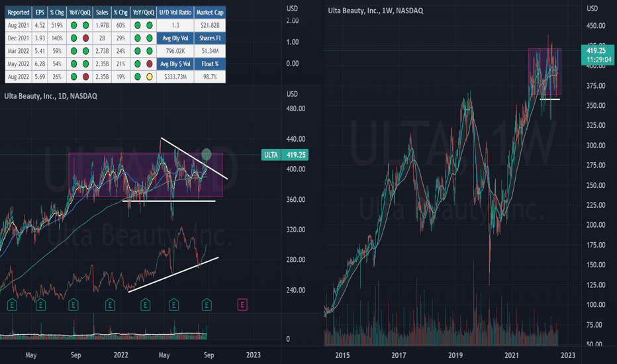Click the 519% EPS change cell
Image resolution: width=617 pixels, height=364 pixels.
(57, 25)
